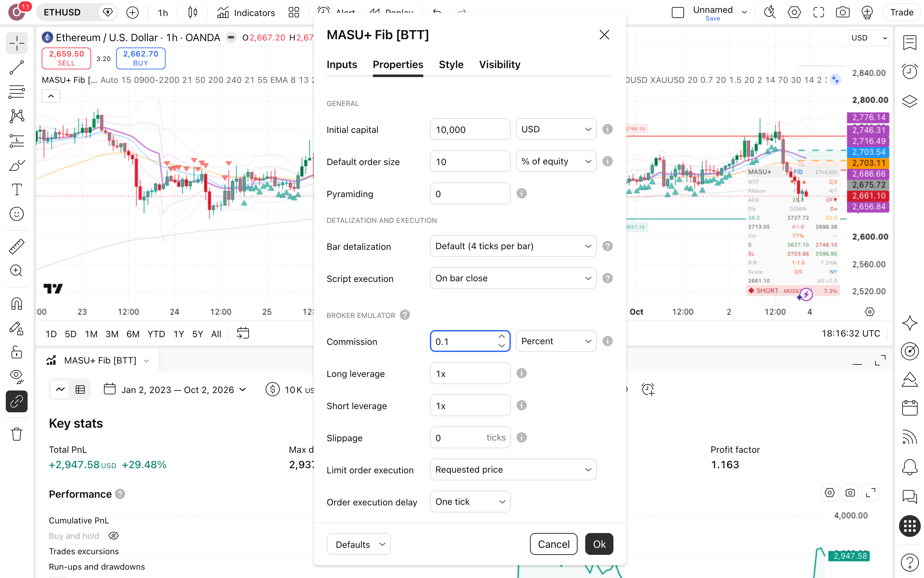The width and height of the screenshot is (924, 578).
Task: Toggle hide all drawings eye icon
Action: 16,377
